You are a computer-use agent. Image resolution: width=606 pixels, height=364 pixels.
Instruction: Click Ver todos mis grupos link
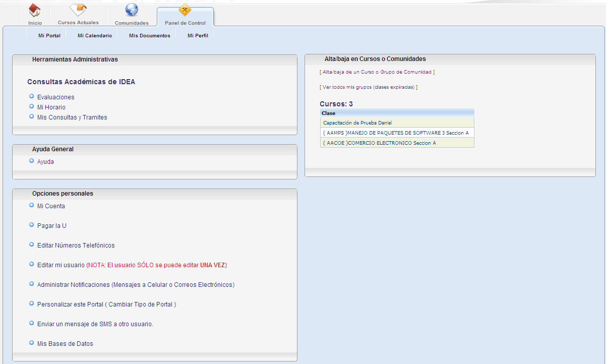pos(369,87)
